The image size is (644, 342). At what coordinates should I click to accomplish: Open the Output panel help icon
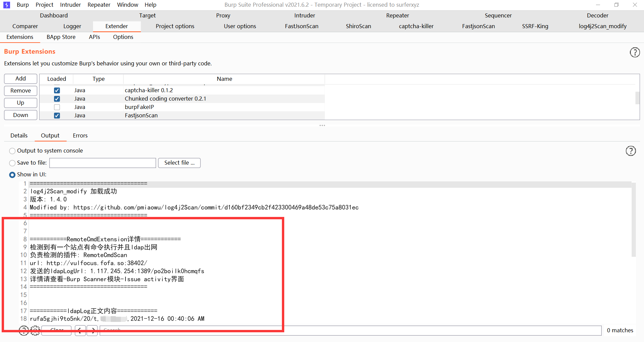pyautogui.click(x=631, y=151)
